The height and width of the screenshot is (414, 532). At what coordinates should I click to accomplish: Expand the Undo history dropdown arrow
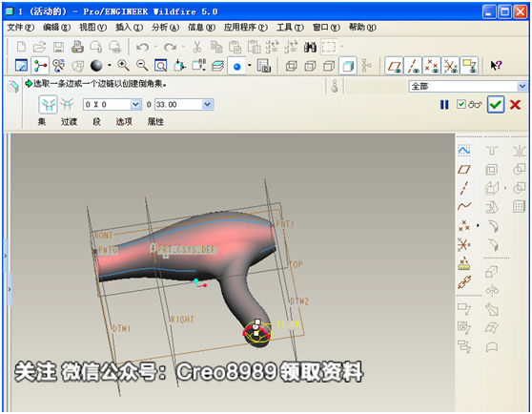click(x=155, y=47)
